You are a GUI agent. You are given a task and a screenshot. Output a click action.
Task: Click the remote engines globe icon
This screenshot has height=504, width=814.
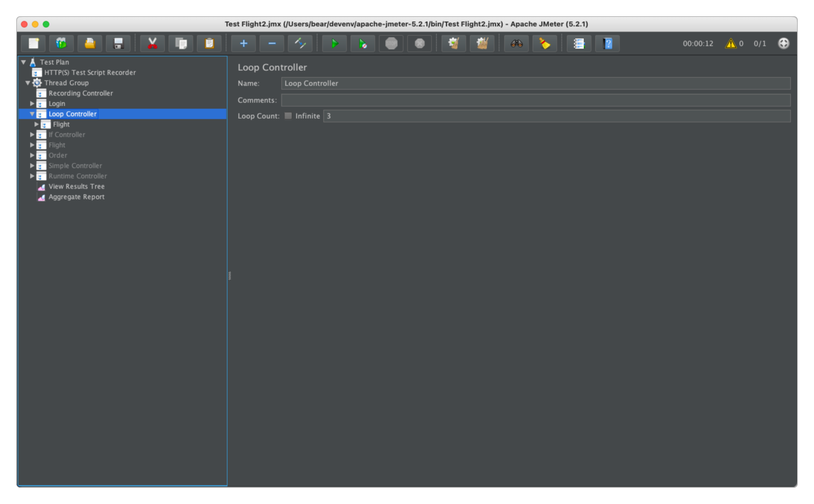783,44
